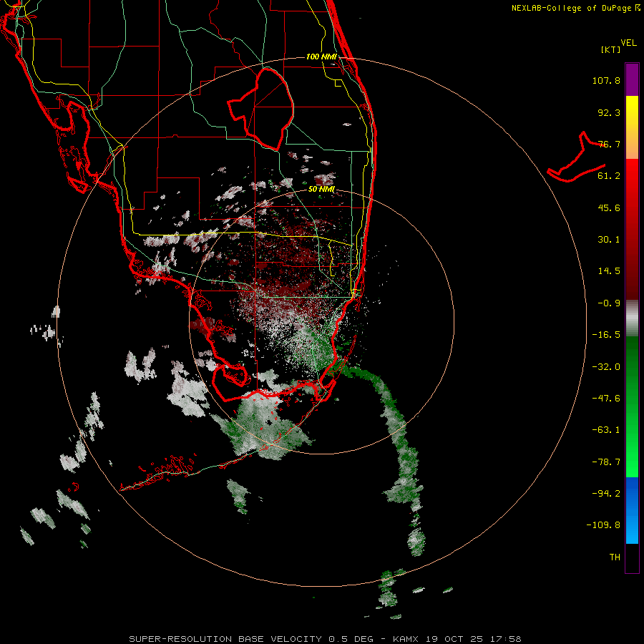
Task: Click the 107.8 velocity scale value
Action: tap(606, 80)
